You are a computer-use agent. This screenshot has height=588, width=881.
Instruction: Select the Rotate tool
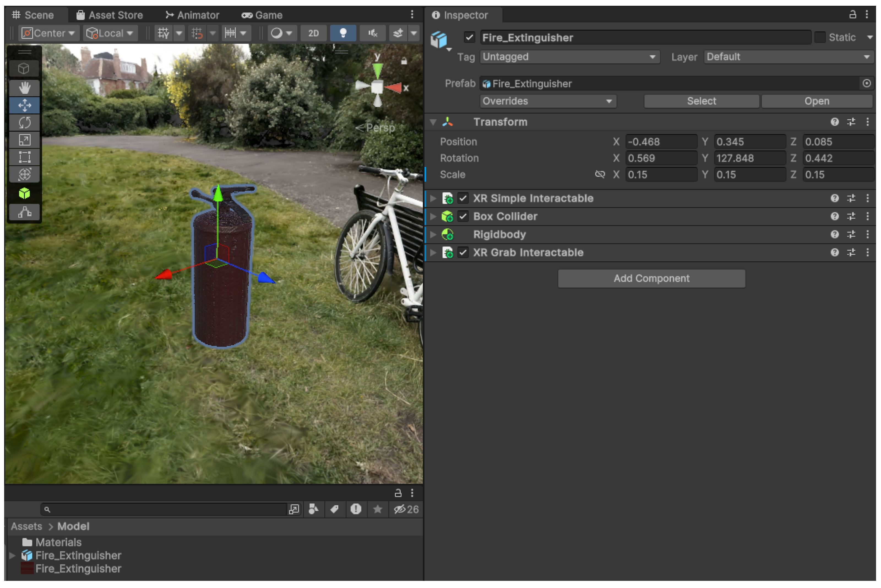tap(25, 123)
